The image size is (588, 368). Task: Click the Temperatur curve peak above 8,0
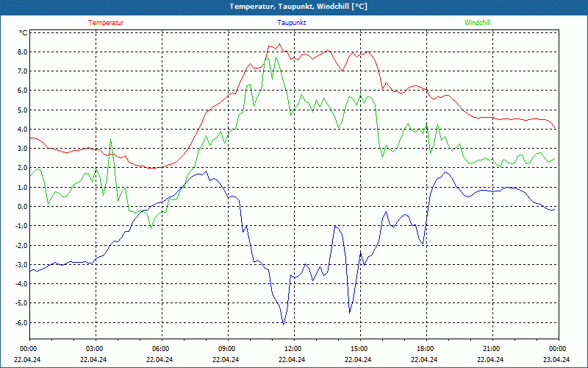279,44
